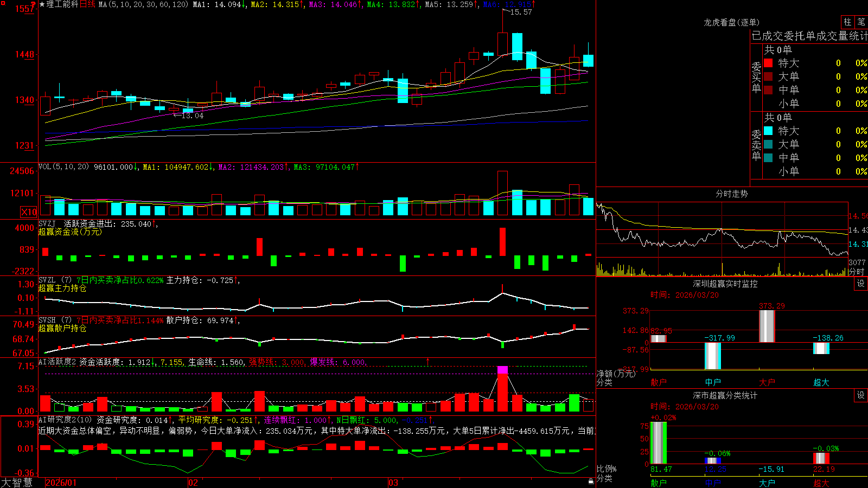Click the 龙虎看盘(逐单) panel title

[731, 22]
